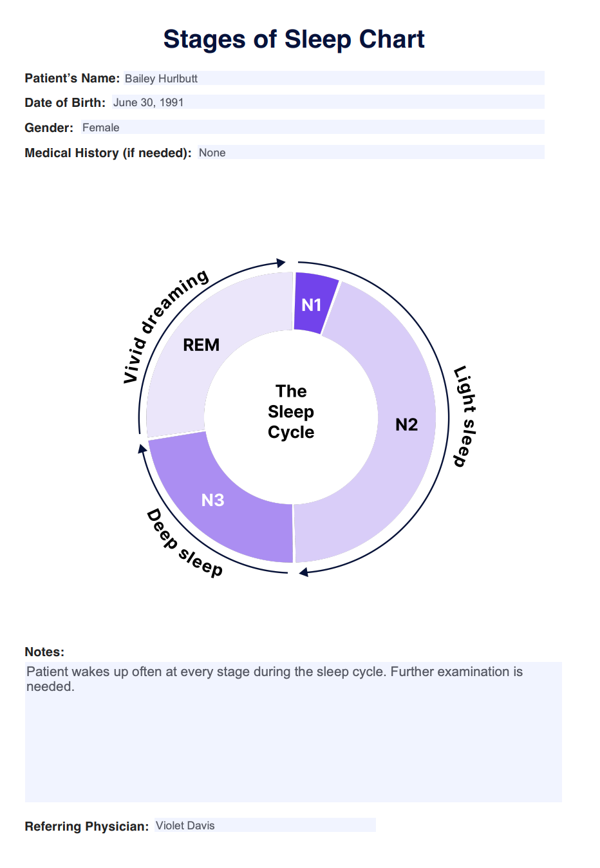Click the dark purple N1 segment
Viewport: 600px width, 868px height.
click(x=312, y=304)
